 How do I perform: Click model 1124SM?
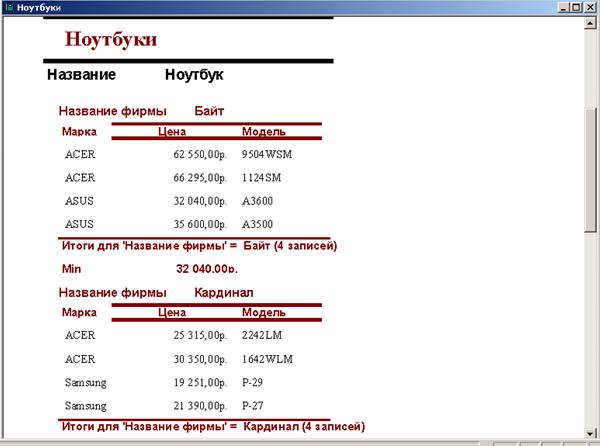(x=261, y=177)
